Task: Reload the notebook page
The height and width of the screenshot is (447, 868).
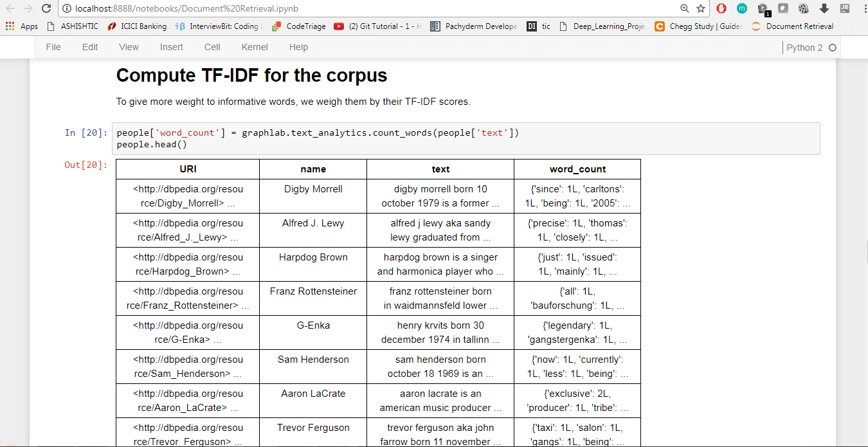Action: [x=46, y=8]
